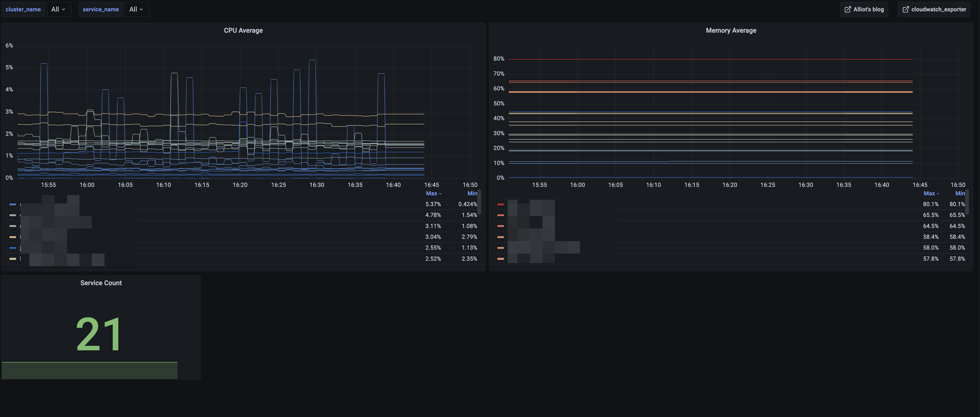Image resolution: width=980 pixels, height=417 pixels.
Task: Click the external link icon beside cloudwatch_exporter
Action: pos(905,9)
